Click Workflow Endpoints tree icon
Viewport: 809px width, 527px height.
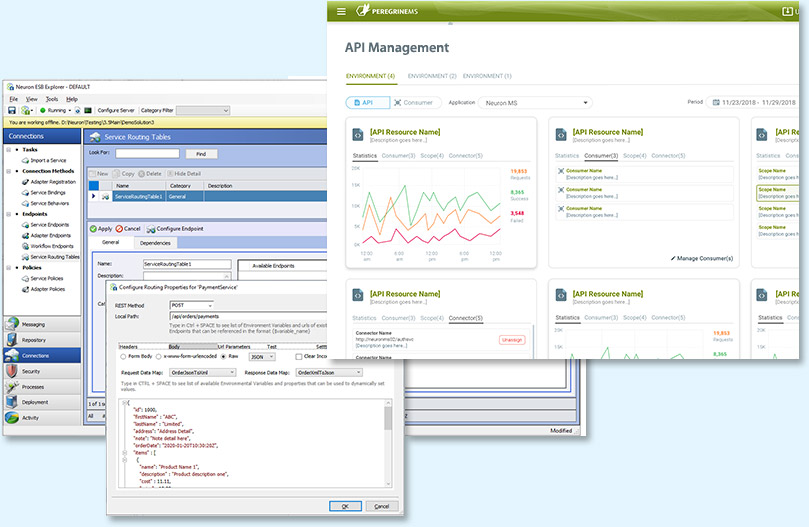pos(25,246)
